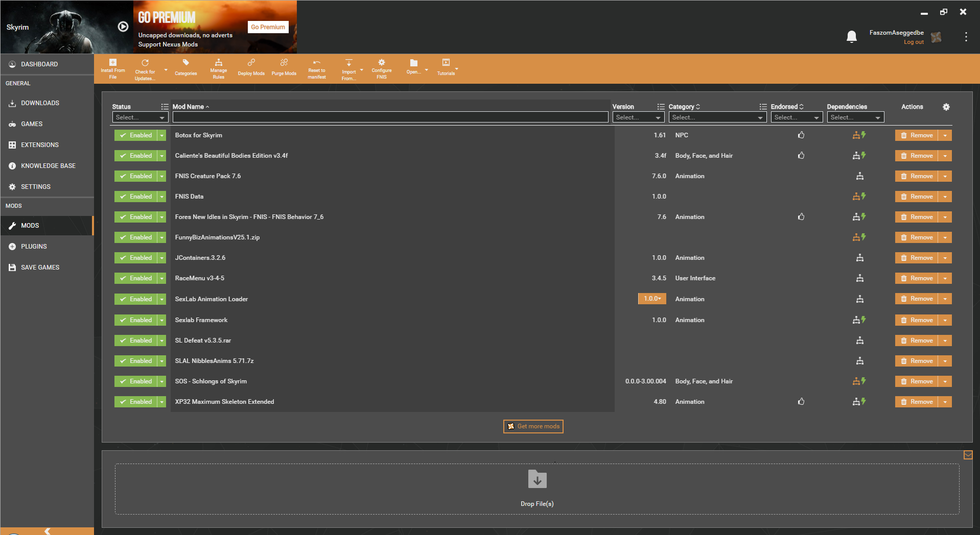
Task: Disable FunnyBizAnimationsV25.1.zip mod
Action: (x=136, y=237)
